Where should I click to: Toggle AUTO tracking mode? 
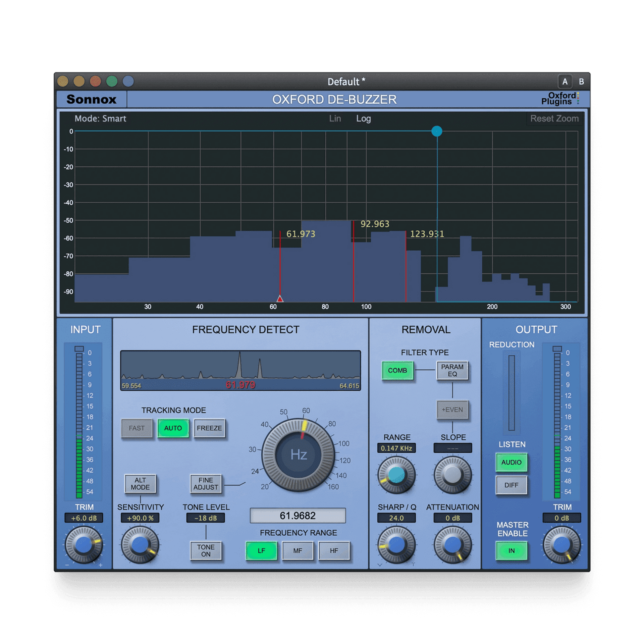pyautogui.click(x=173, y=428)
